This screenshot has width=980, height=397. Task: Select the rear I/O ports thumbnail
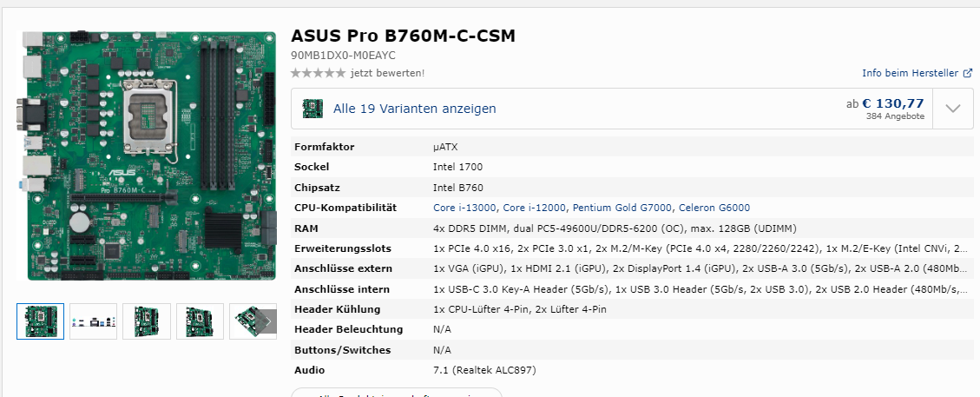tap(93, 321)
